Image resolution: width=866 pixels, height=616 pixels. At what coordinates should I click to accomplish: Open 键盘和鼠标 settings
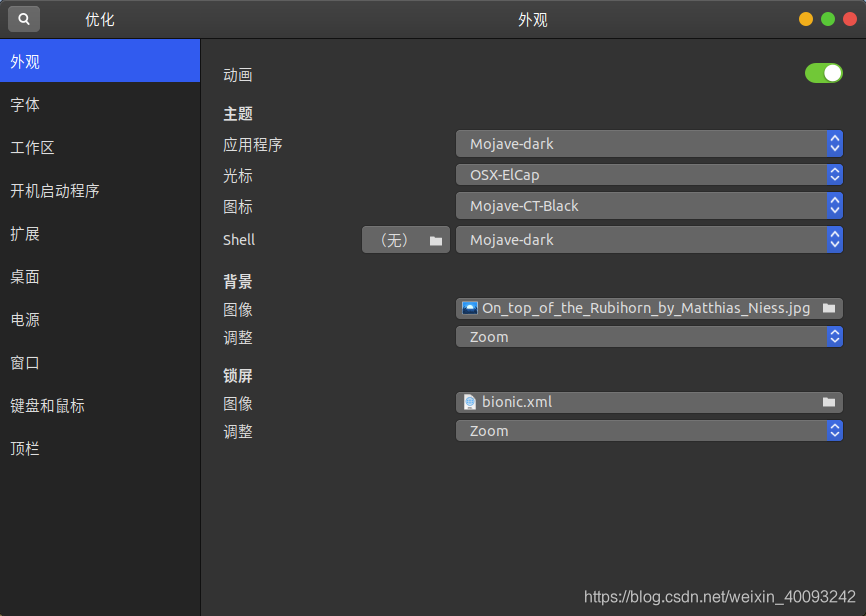[100, 406]
